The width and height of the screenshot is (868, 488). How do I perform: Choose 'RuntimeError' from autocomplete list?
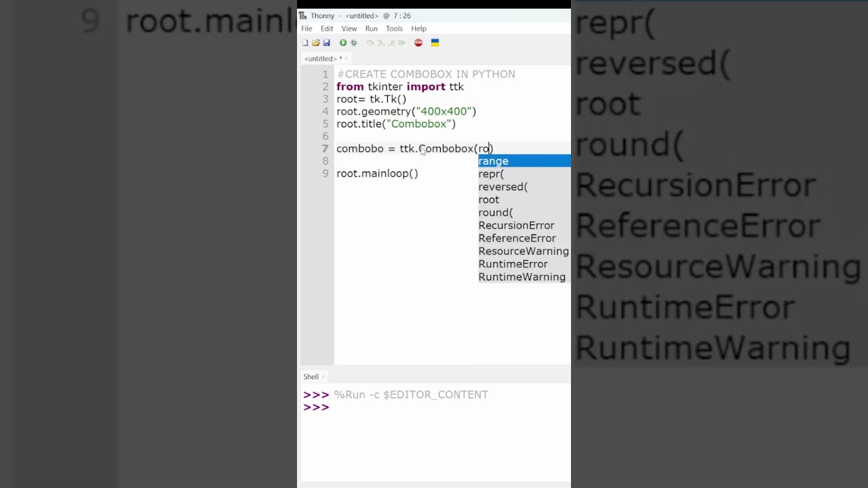524,264
